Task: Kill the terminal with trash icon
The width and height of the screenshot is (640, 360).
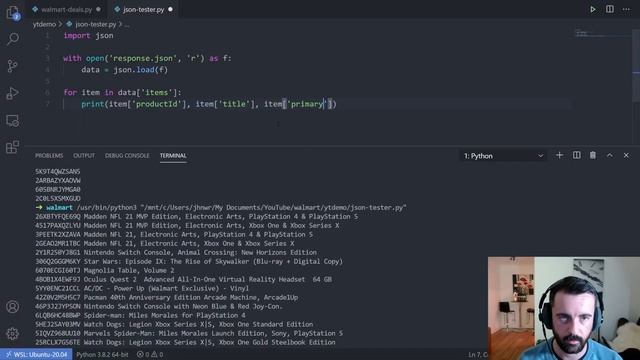Action: point(593,156)
